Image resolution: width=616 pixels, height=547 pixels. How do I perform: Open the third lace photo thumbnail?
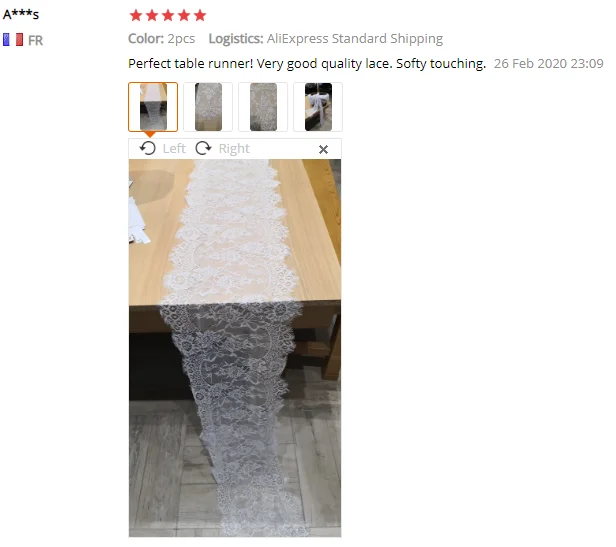pos(263,107)
